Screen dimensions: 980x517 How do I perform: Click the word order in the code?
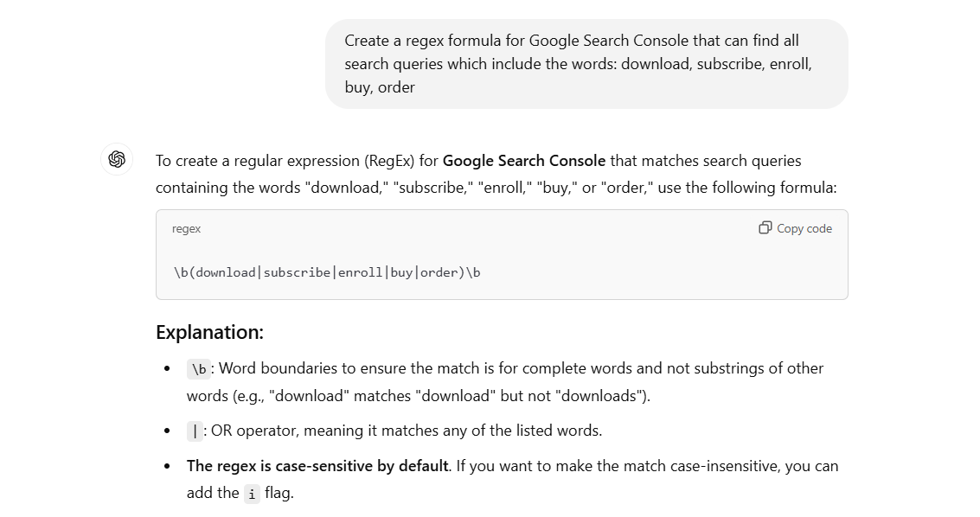coord(438,272)
